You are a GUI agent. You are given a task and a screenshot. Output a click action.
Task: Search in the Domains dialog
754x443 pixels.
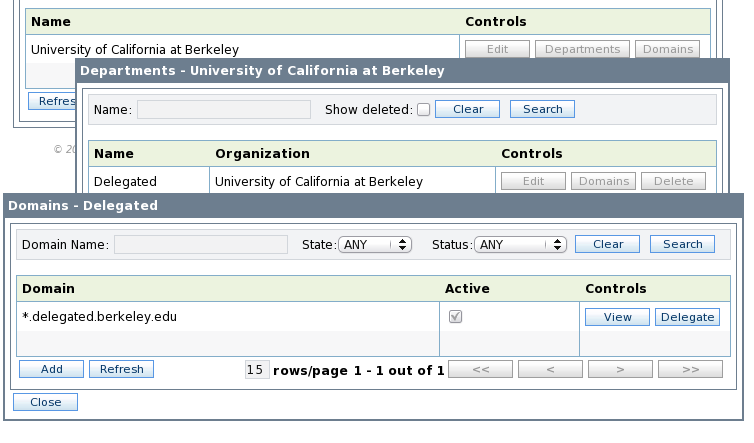pyautogui.click(x=682, y=244)
